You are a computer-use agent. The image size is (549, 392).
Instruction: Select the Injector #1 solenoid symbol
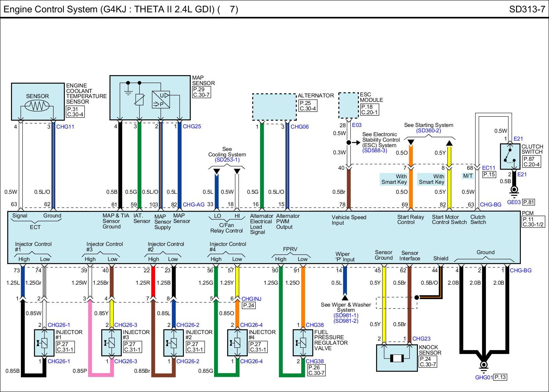click(x=45, y=343)
